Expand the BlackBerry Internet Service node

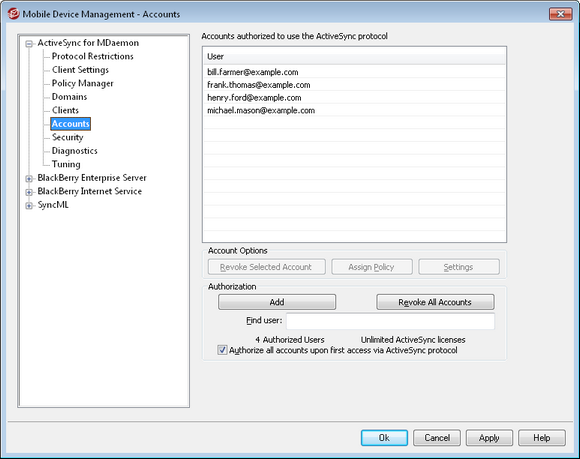(x=29, y=192)
